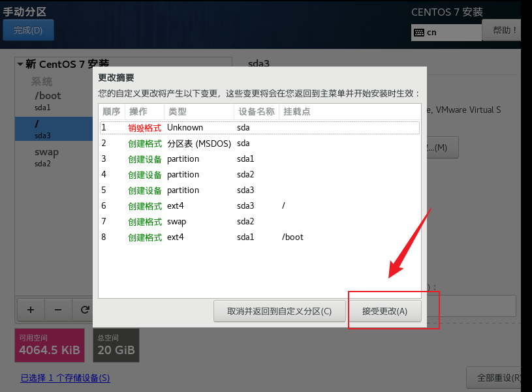The image size is (532, 392).
Task: Click 取消并返回到自定义分区(C) cancel button
Action: tap(279, 311)
